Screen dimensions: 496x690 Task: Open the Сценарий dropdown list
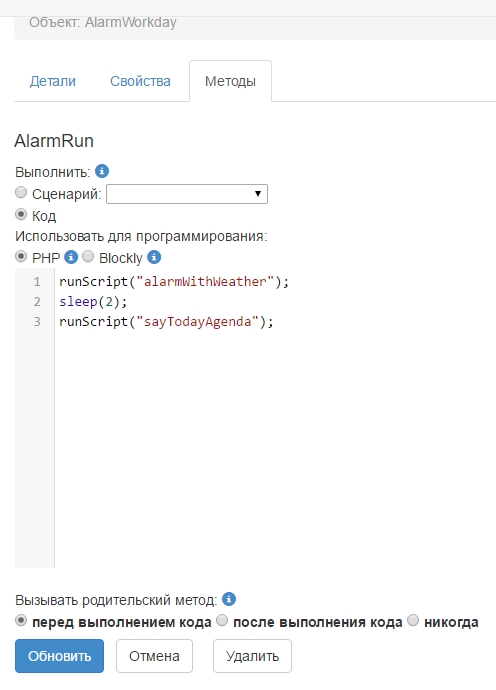[x=187, y=194]
